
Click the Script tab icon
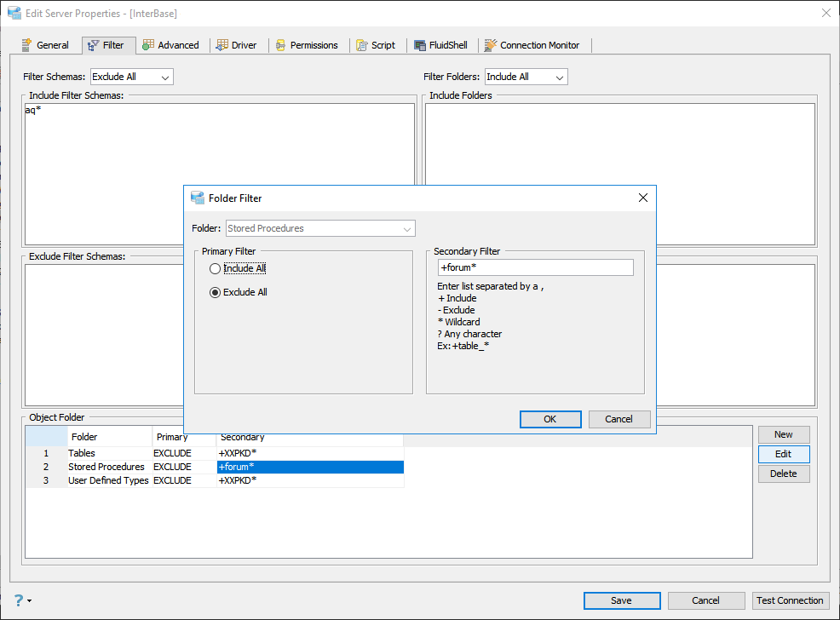(362, 45)
